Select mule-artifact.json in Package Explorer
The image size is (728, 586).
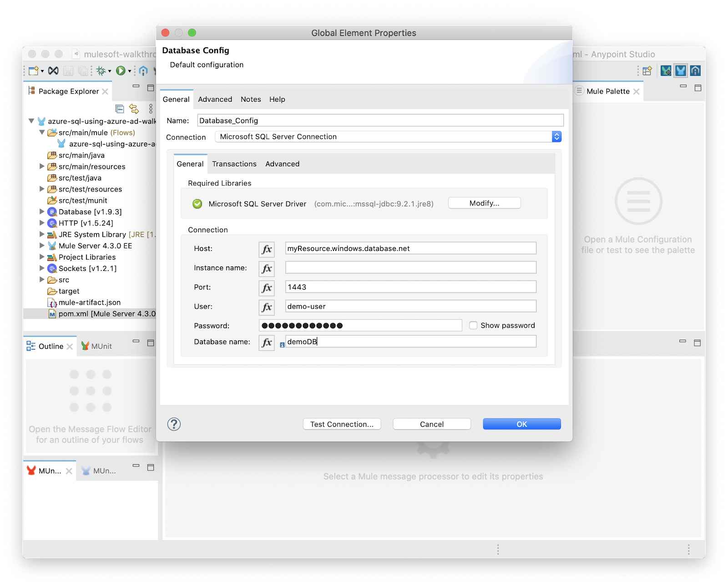pos(89,302)
